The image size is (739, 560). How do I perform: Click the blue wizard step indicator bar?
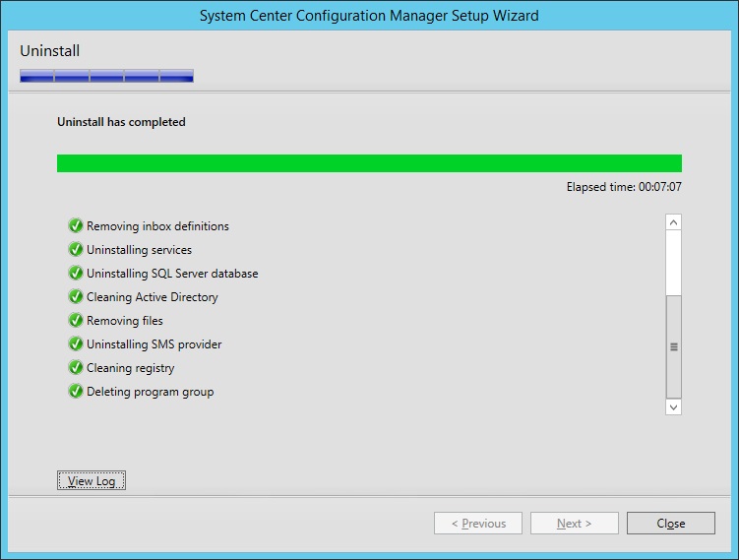click(106, 76)
